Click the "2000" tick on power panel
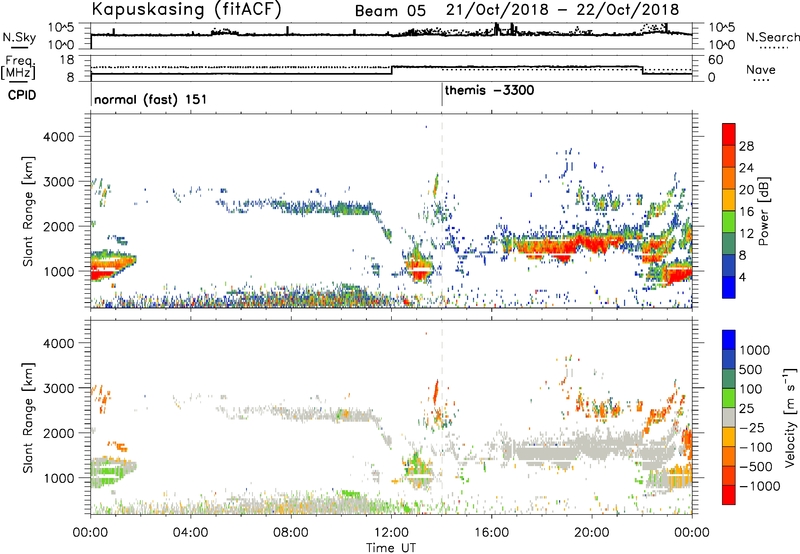 click(58, 226)
